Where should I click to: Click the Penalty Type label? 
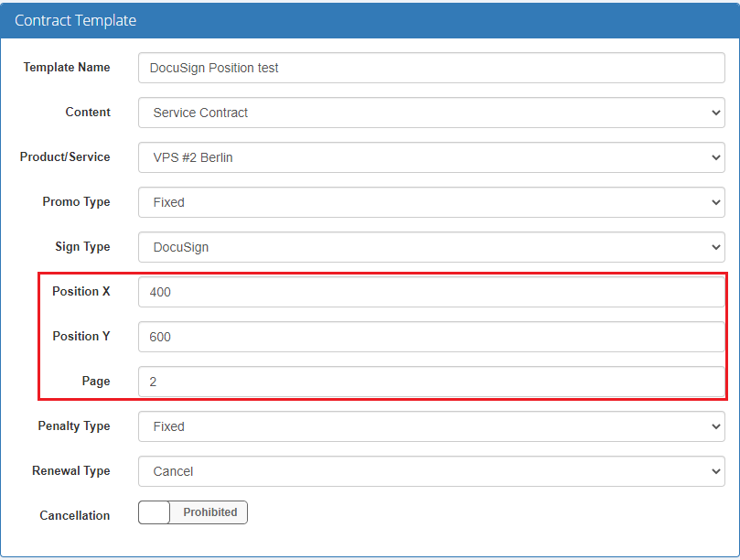coord(73,426)
